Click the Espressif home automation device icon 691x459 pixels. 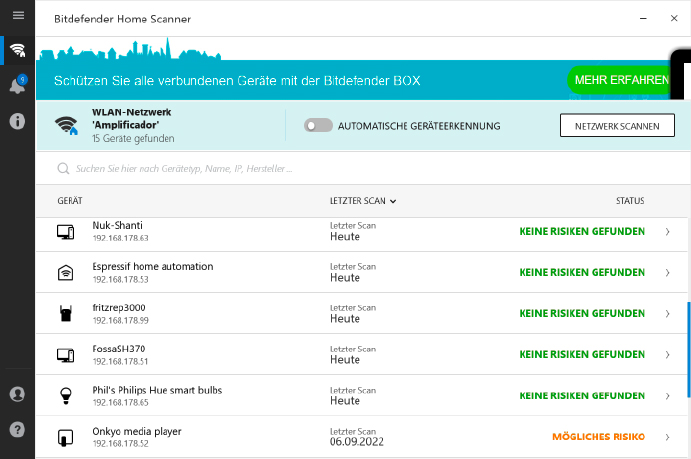pyautogui.click(x=66, y=273)
